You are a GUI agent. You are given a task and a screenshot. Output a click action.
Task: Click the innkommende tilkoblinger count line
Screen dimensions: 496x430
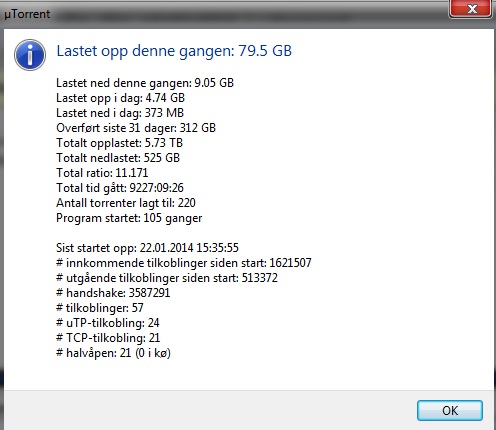[184, 263]
